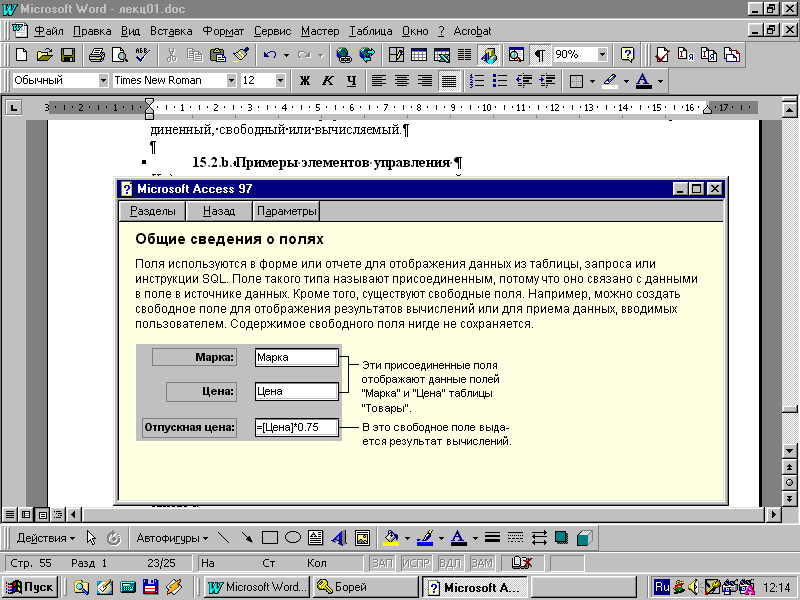Image resolution: width=800 pixels, height=600 pixels.
Task: Apply bulleted list
Action: pyautogui.click(x=500, y=81)
